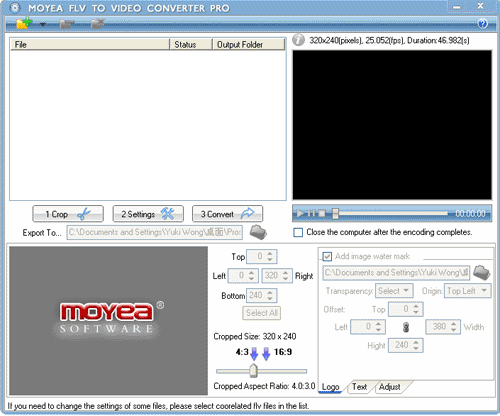Switch to the Text tab
The width and height of the screenshot is (500, 416).
(359, 387)
